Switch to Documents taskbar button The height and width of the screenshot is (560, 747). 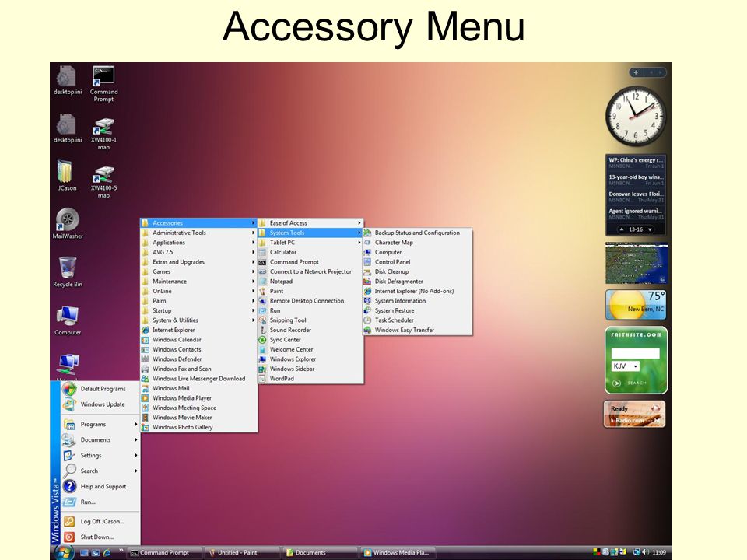pyautogui.click(x=319, y=553)
